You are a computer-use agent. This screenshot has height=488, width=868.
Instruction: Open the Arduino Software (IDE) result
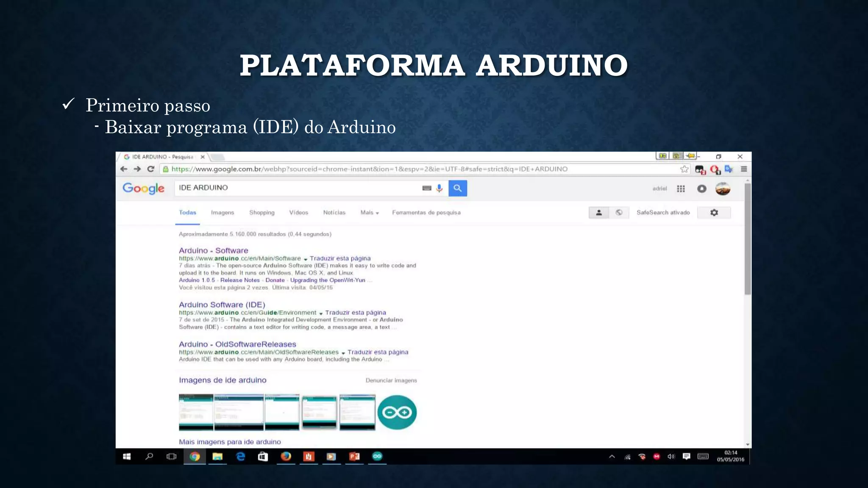tap(222, 305)
